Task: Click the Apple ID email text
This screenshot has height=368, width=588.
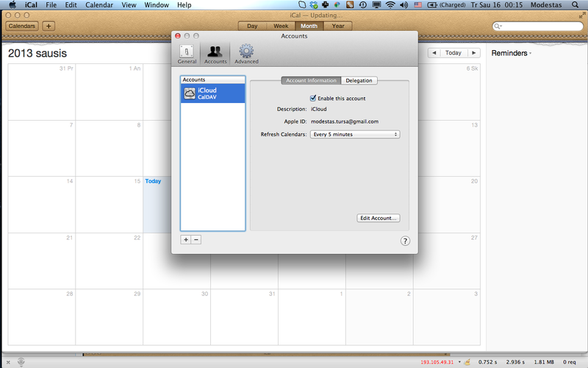Action: 345,121
